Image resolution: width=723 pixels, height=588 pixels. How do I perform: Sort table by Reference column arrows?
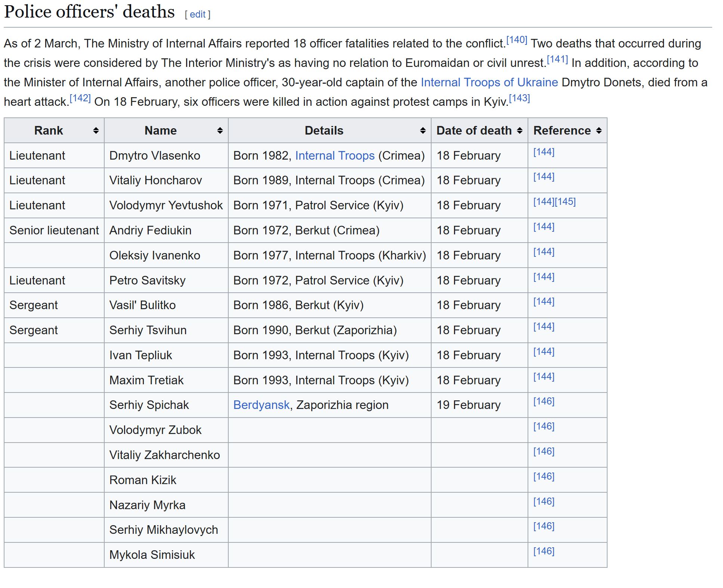coord(599,130)
